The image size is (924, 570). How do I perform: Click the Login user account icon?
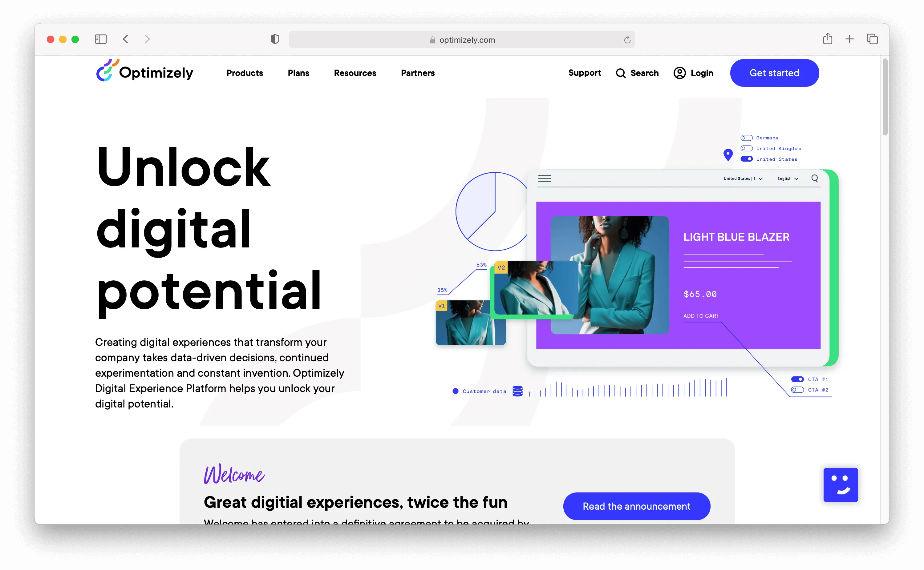pos(679,73)
